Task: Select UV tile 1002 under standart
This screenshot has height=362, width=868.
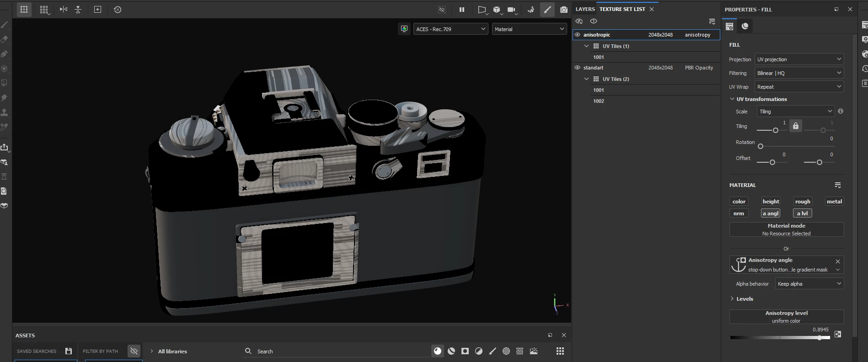Action: 599,101
